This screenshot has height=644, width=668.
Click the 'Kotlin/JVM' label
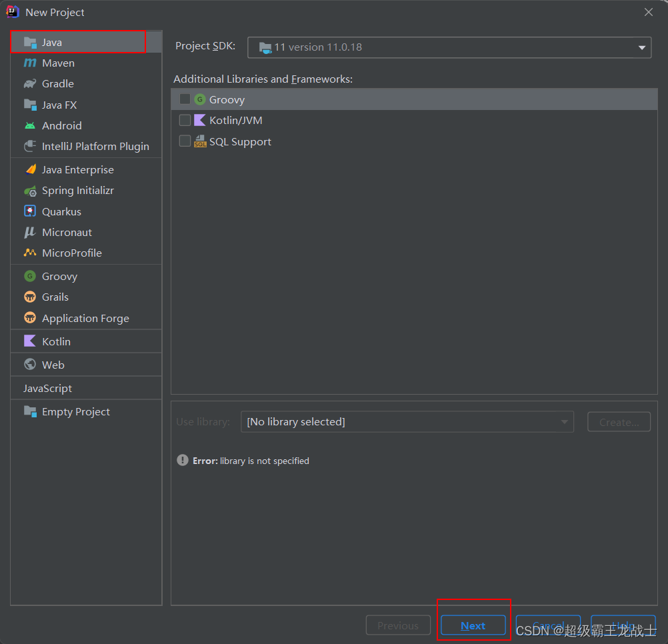tap(235, 121)
